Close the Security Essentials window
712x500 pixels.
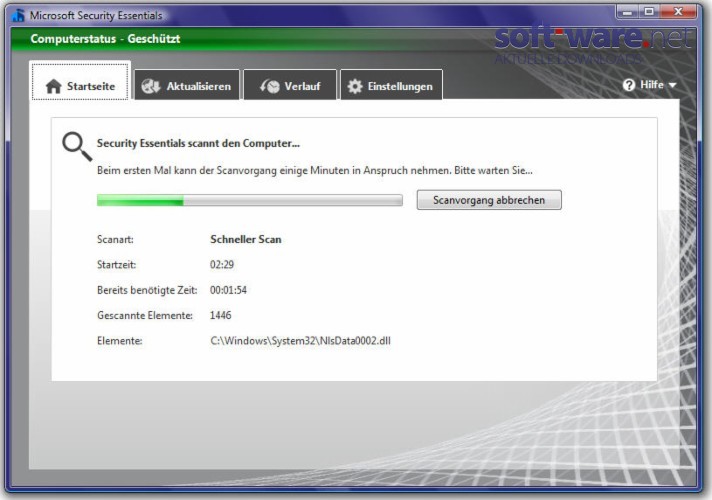pos(678,12)
